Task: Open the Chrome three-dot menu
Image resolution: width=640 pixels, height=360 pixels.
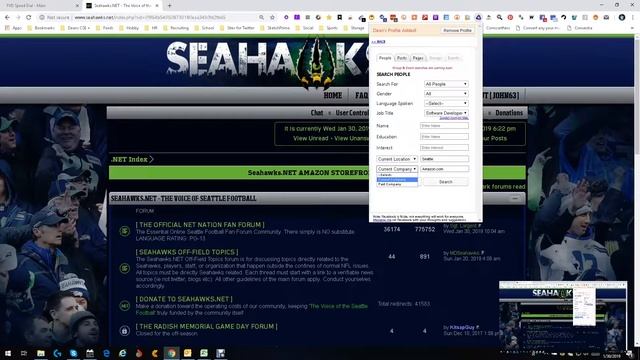Action: click(x=634, y=17)
